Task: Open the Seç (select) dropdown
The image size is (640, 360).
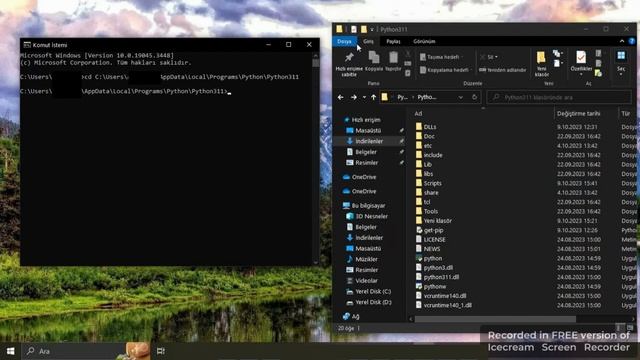Action: tap(621, 62)
